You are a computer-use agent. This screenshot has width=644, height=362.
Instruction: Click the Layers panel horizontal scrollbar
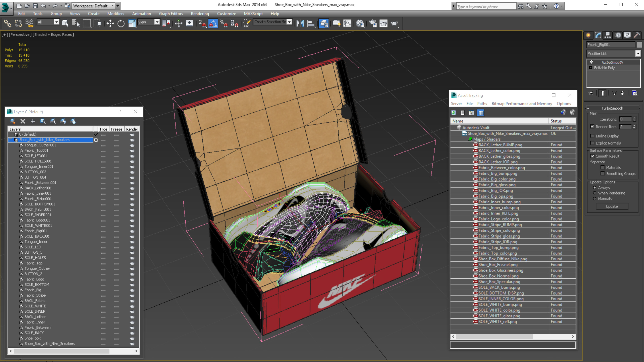[61, 351]
